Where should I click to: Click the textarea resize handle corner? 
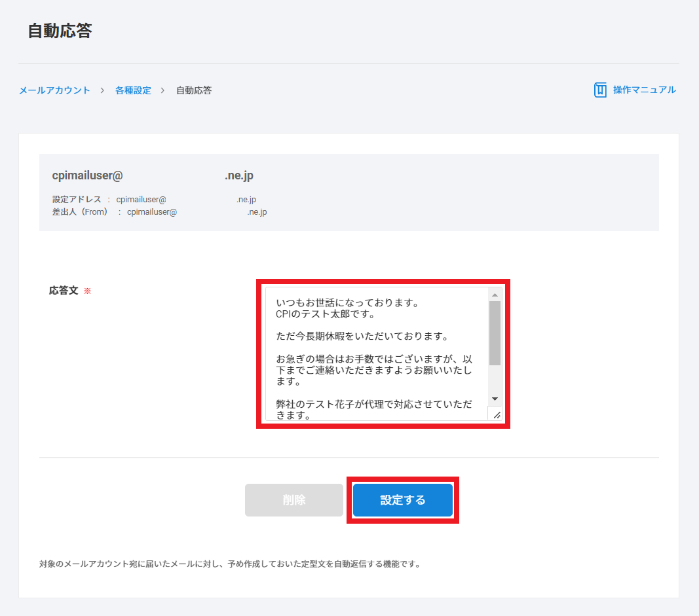pyautogui.click(x=496, y=414)
